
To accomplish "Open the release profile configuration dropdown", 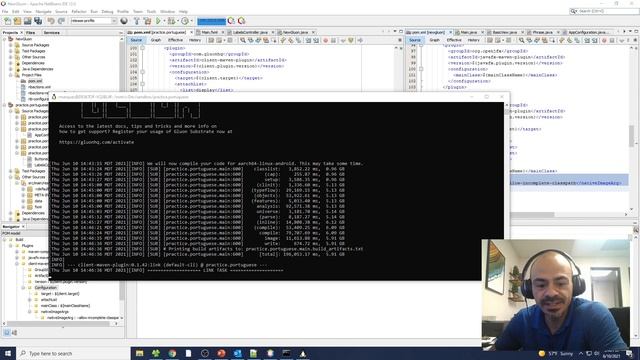I will [x=93, y=21].
